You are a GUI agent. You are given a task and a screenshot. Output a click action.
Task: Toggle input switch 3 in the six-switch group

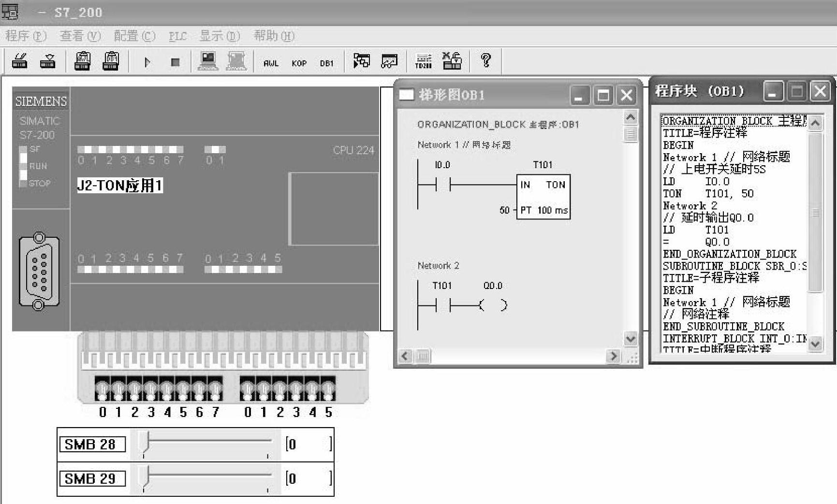click(295, 389)
